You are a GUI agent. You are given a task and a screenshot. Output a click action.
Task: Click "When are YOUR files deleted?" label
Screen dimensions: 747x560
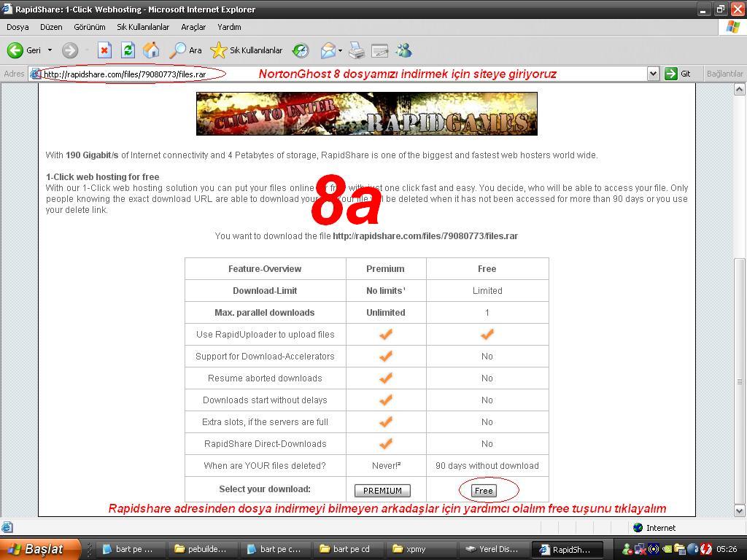(265, 466)
